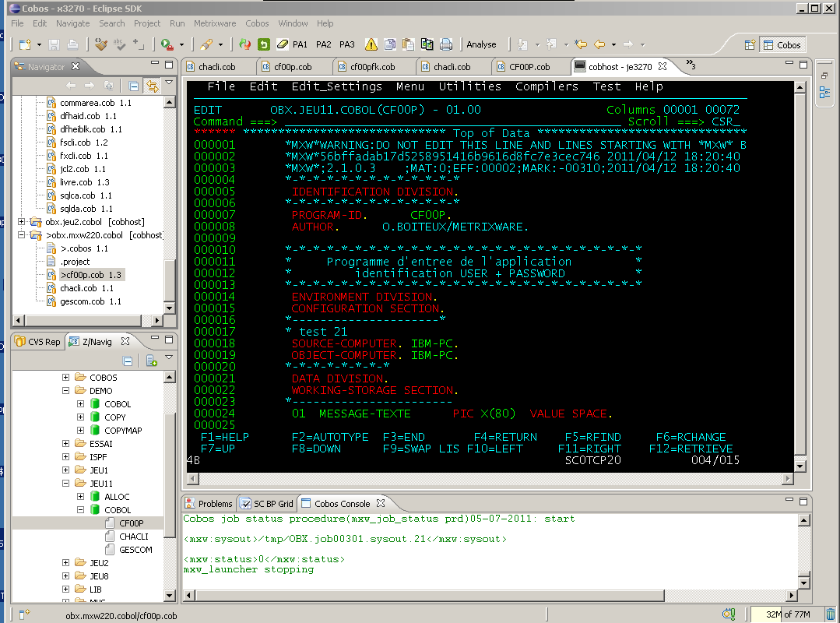Click the Outline fast-view icon on right edge

coord(825,92)
